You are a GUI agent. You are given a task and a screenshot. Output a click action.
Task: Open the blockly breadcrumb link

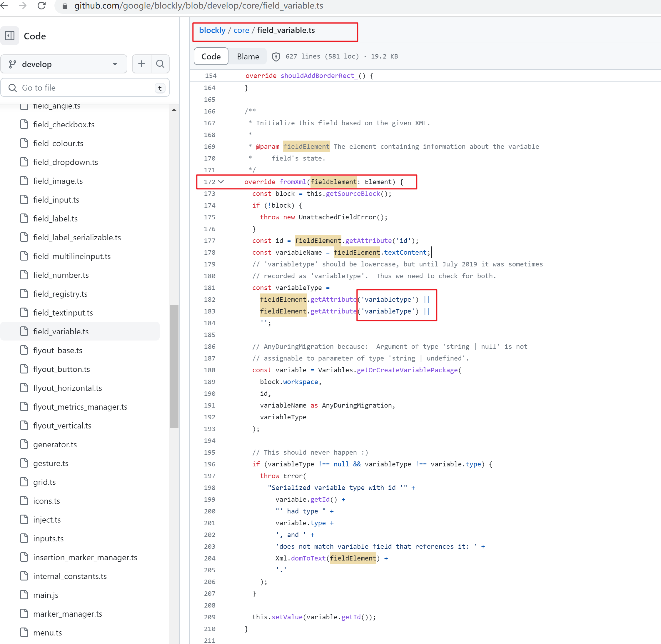pos(212,30)
